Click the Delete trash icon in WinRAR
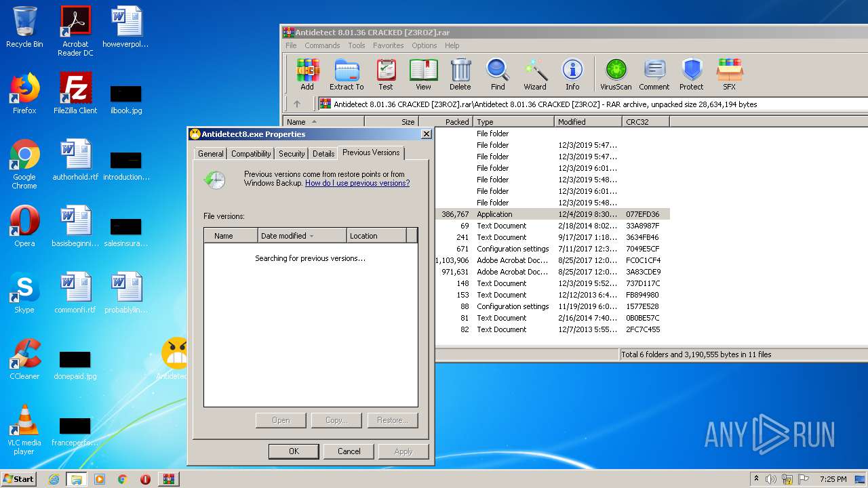The image size is (868, 488). point(460,74)
